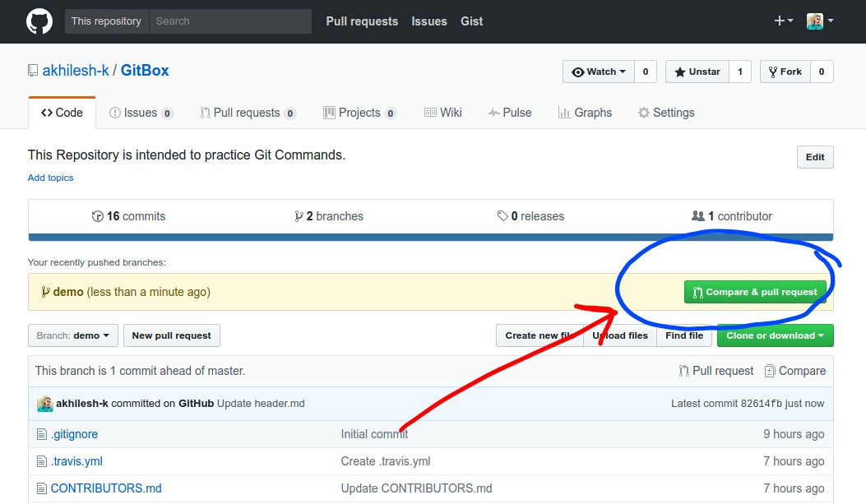Open the Graphs tab
Image resolution: width=866 pixels, height=504 pixels.
coord(585,113)
